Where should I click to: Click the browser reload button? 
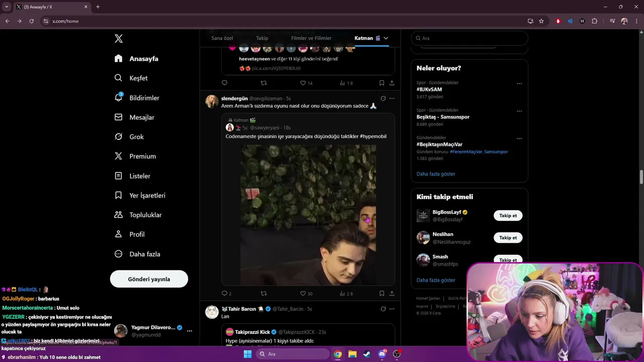pyautogui.click(x=31, y=21)
